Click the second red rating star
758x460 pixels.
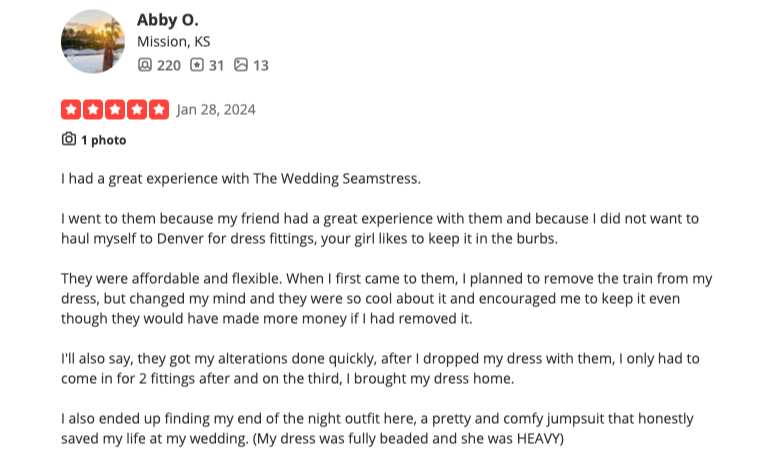tap(93, 110)
